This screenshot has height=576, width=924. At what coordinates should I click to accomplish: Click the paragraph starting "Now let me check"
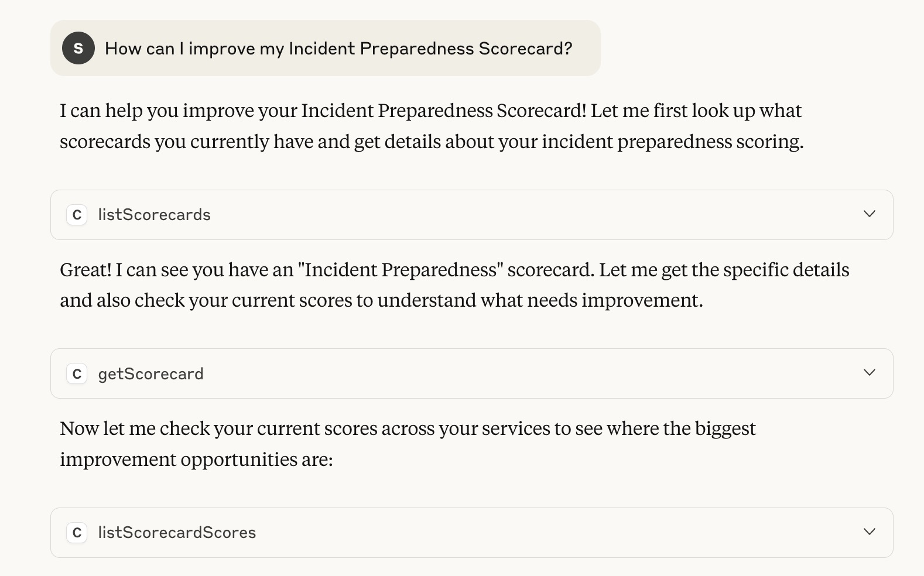click(x=408, y=444)
